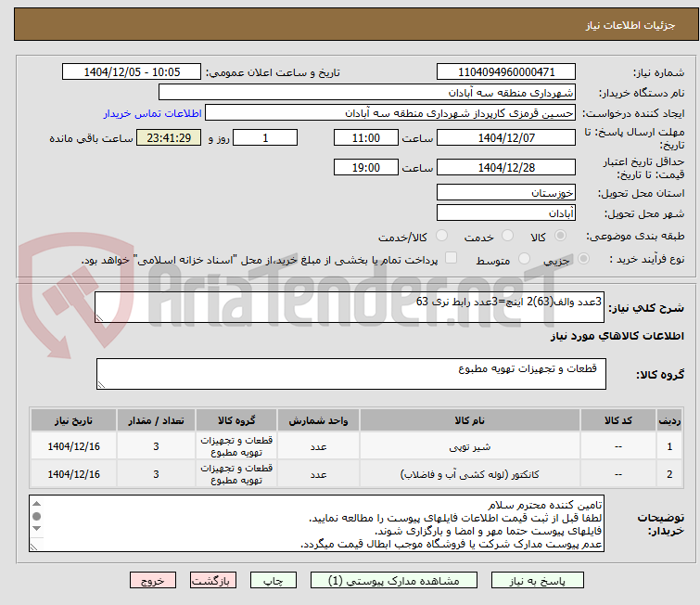Screen dimensions: 700x605
Task: Click the delivery province field 'خوزستان'
Action: pos(506,193)
